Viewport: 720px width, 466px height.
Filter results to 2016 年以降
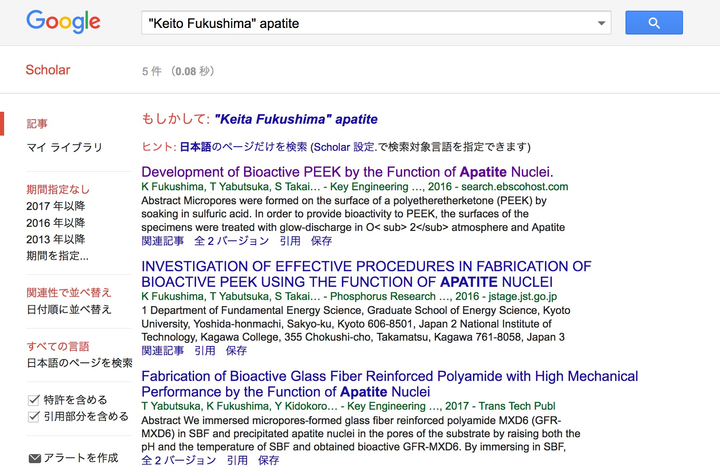[56, 223]
